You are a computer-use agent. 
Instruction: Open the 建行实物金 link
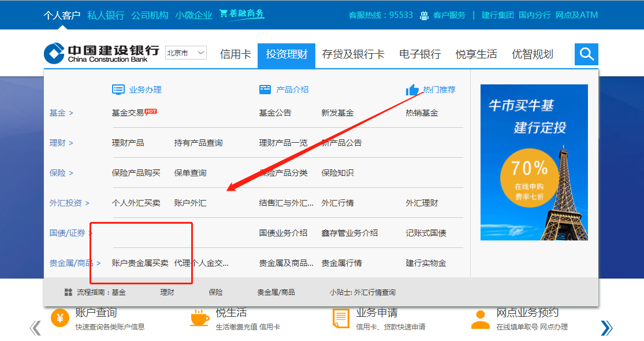pyautogui.click(x=426, y=262)
